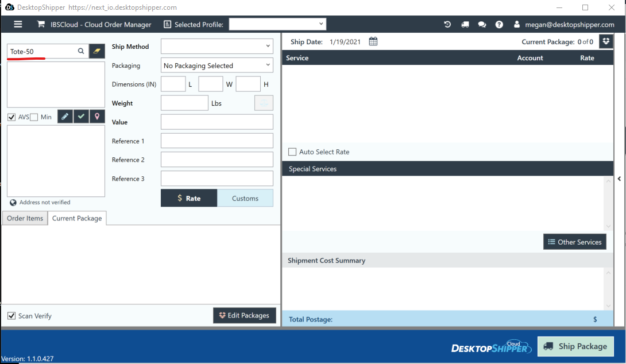Viewport: 626px width, 364px height.
Task: Open the chat messages icon
Action: point(482,24)
